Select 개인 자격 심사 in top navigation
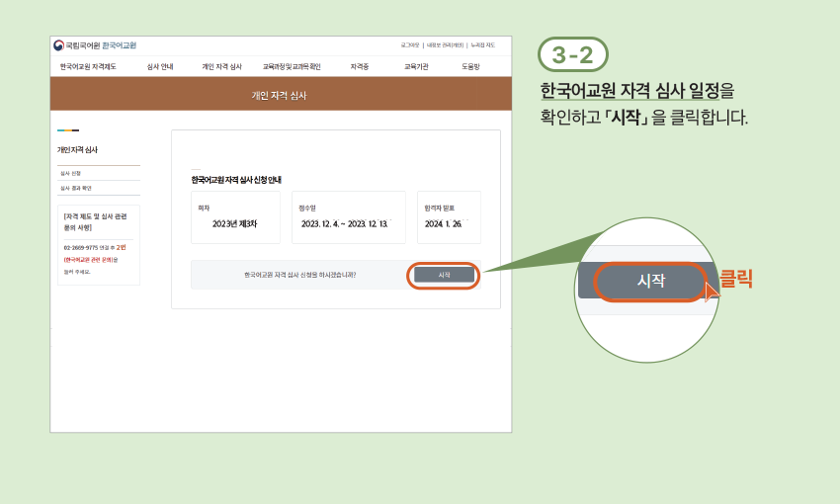840x504 pixels. pyautogui.click(x=221, y=67)
